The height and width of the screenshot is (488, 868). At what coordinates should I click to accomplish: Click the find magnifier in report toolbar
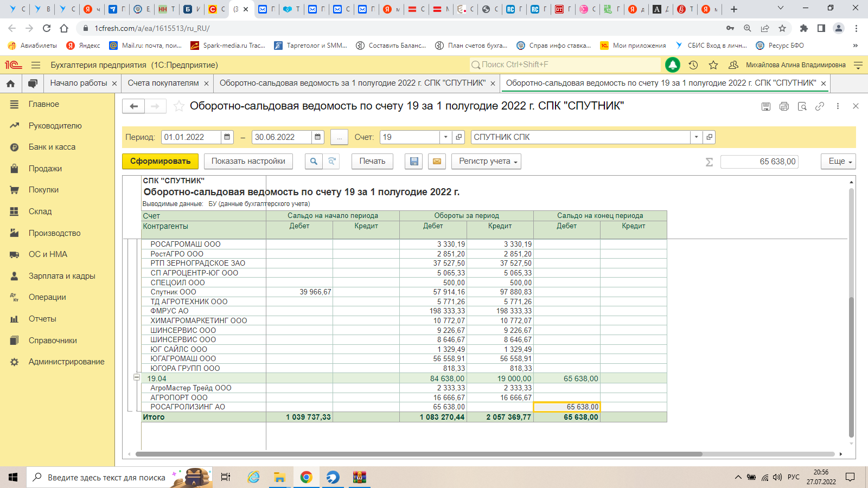314,161
